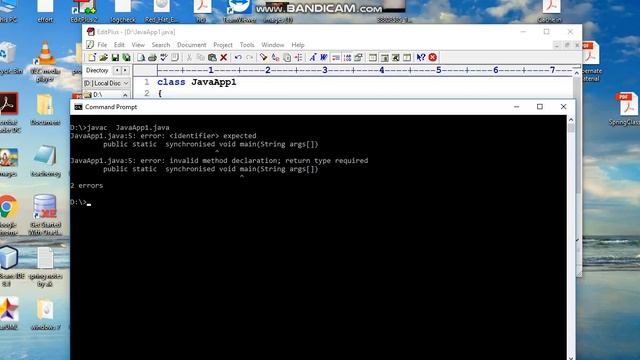Screen dimensions: 640x360
Task: Close the Command Prompt window
Action: [563, 107]
